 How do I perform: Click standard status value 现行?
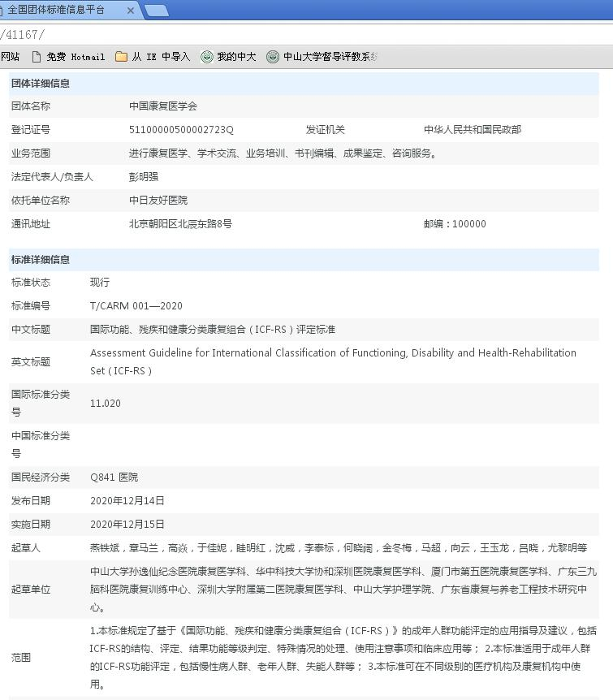pyautogui.click(x=100, y=283)
